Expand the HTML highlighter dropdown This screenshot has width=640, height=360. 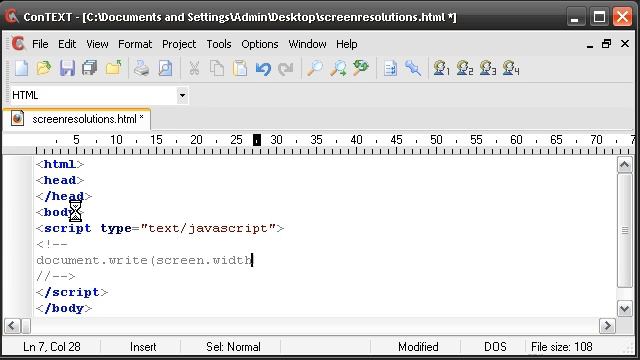coord(182,96)
